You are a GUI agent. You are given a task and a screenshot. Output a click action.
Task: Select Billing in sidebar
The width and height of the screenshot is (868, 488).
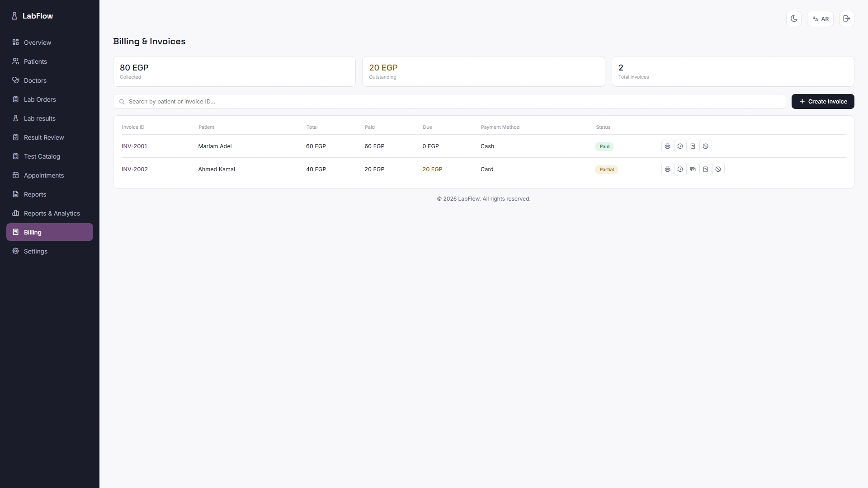point(50,232)
